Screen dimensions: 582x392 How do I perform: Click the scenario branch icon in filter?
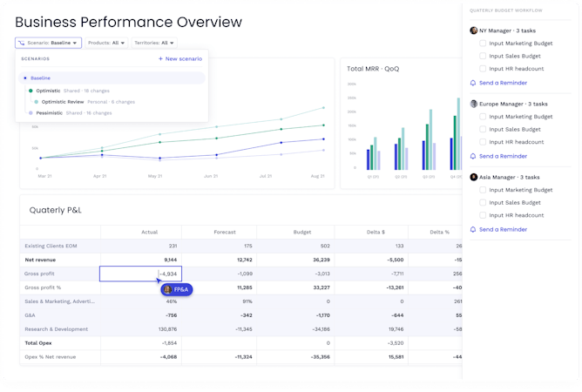tap(21, 43)
